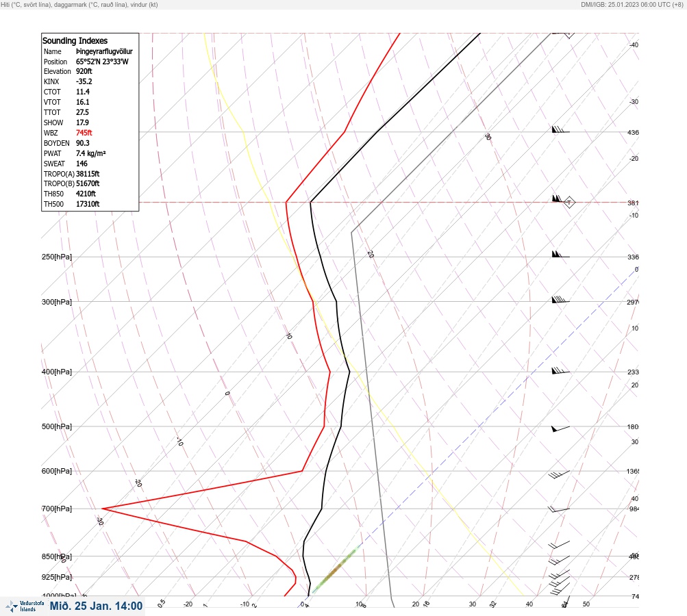Click the green-brown cloud layer marker near 925 hPa
This screenshot has height=616, width=687.
tap(335, 570)
